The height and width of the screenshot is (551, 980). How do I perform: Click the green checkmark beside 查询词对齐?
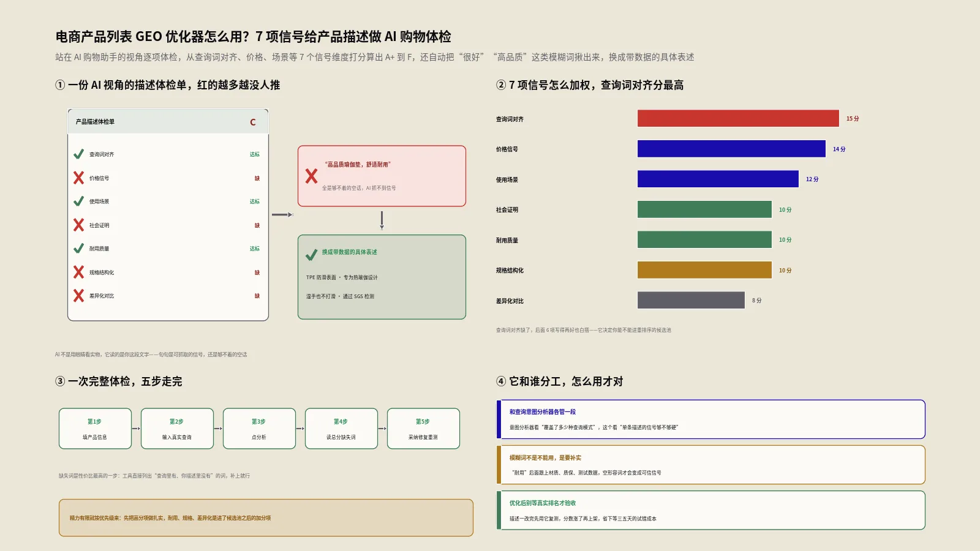click(x=78, y=154)
